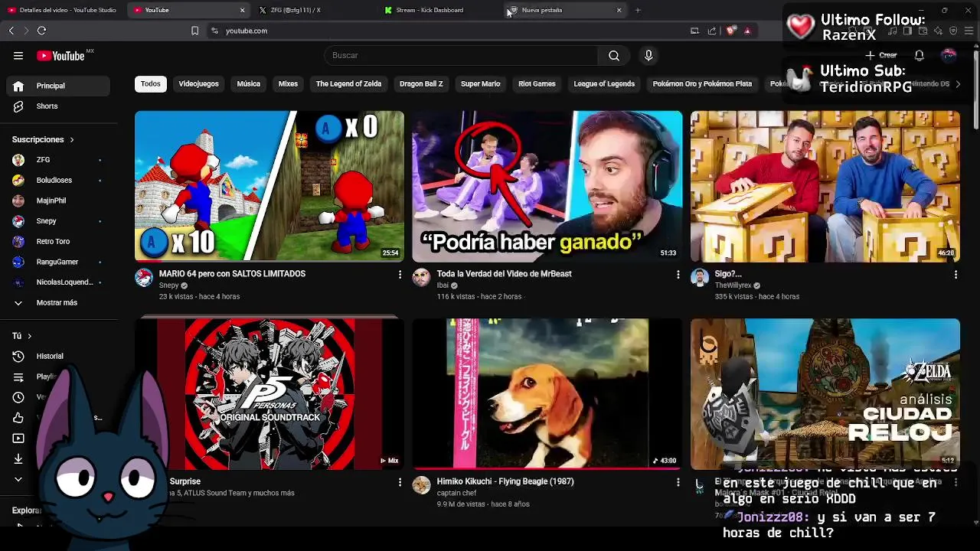Click the share icon in address bar
This screenshot has height=551, width=980.
tap(712, 31)
